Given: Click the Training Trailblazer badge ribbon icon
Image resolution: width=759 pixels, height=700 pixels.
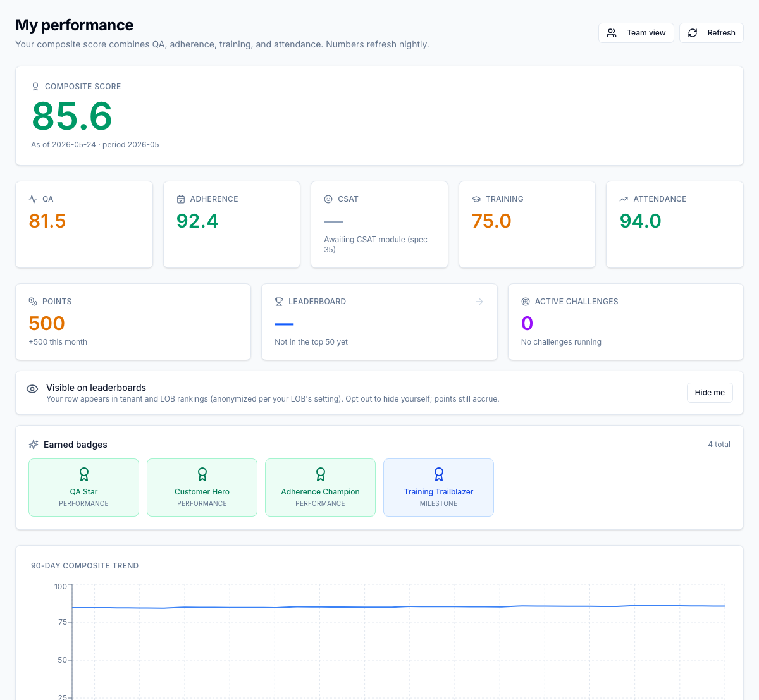Looking at the screenshot, I should (439, 474).
